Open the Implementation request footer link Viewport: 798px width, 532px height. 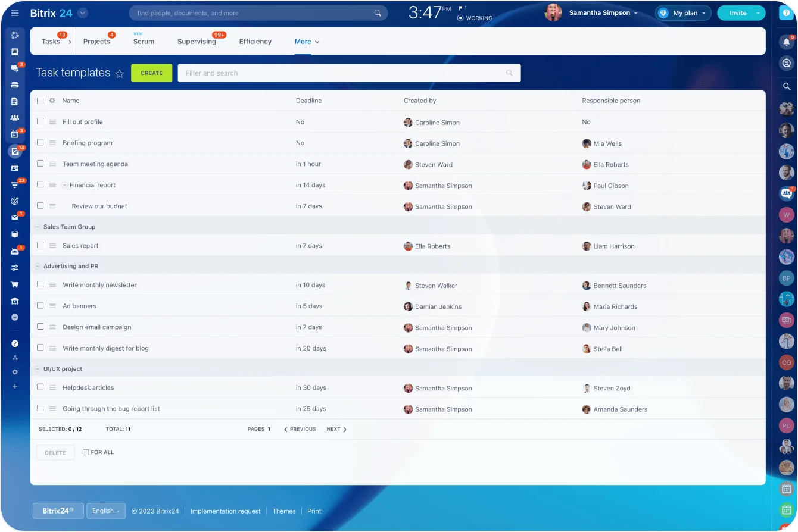(x=225, y=511)
